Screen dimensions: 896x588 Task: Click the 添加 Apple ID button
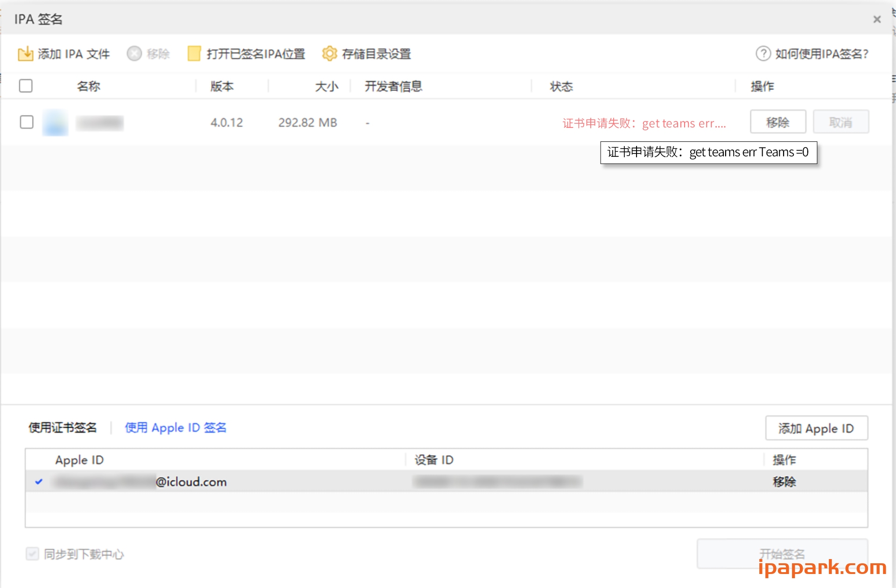816,428
